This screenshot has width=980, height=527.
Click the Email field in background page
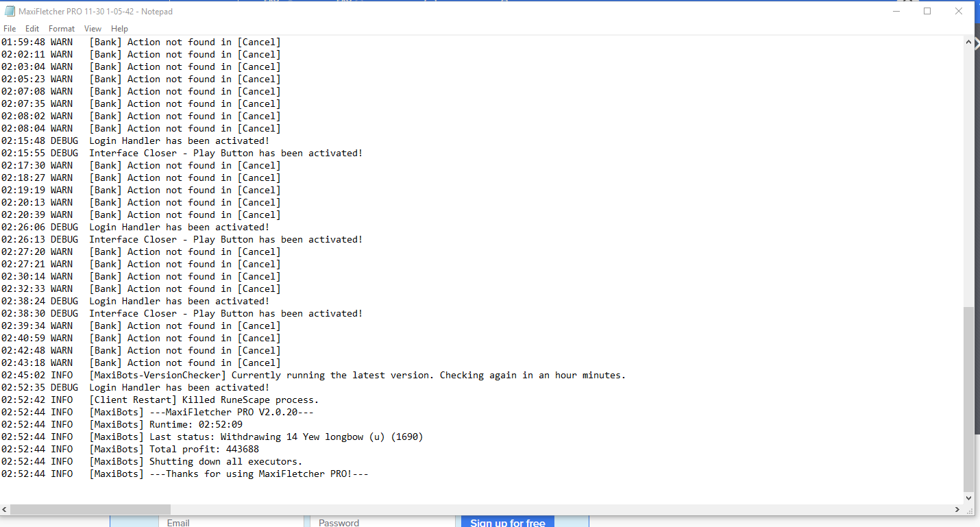pyautogui.click(x=233, y=522)
